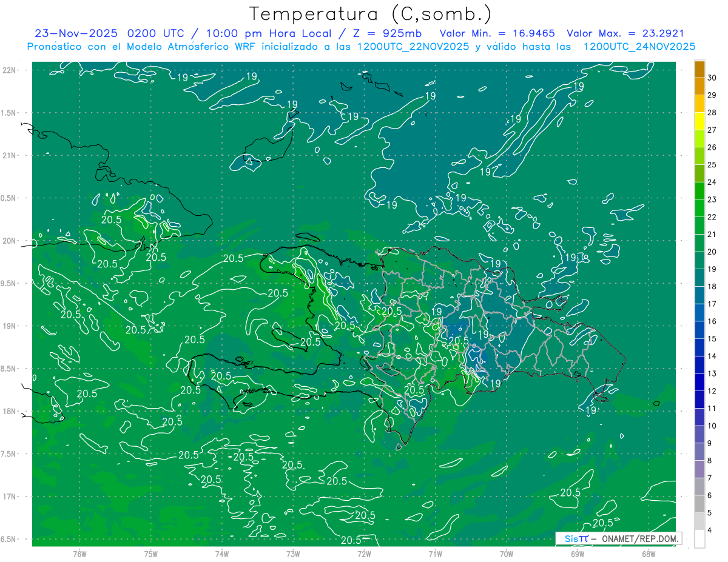Click the color scale label 15
This screenshot has width=728, height=562.
(712, 339)
